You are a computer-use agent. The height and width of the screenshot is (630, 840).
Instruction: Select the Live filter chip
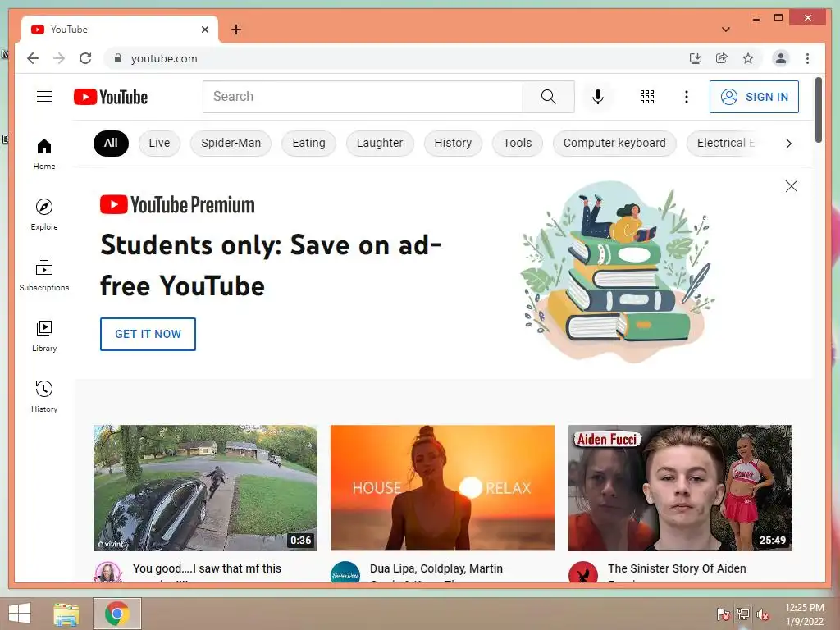pos(159,143)
